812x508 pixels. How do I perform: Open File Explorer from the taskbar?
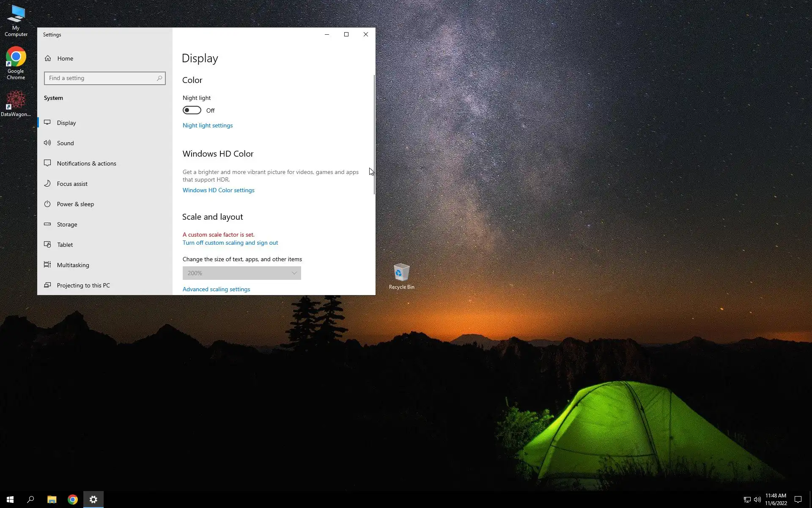(52, 500)
